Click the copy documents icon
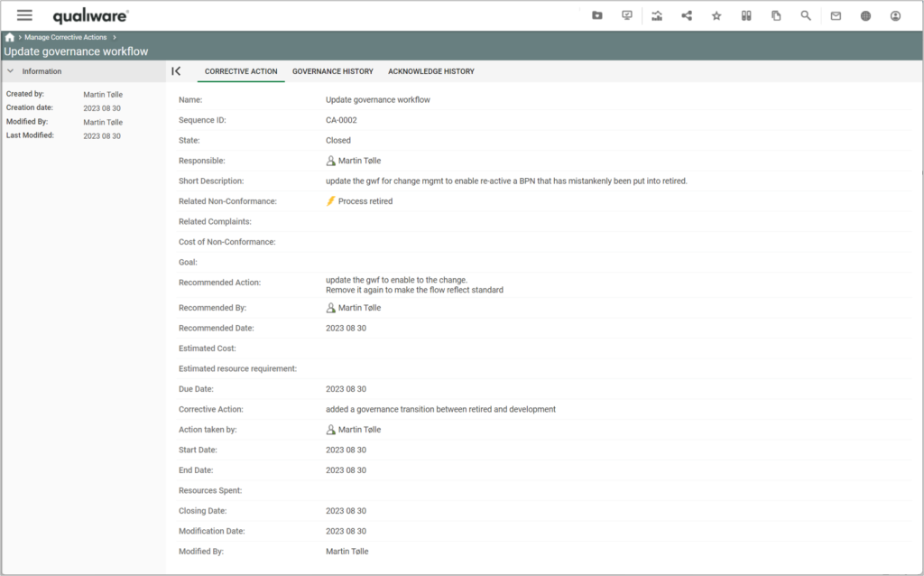The height and width of the screenshot is (576, 924). [x=776, y=15]
